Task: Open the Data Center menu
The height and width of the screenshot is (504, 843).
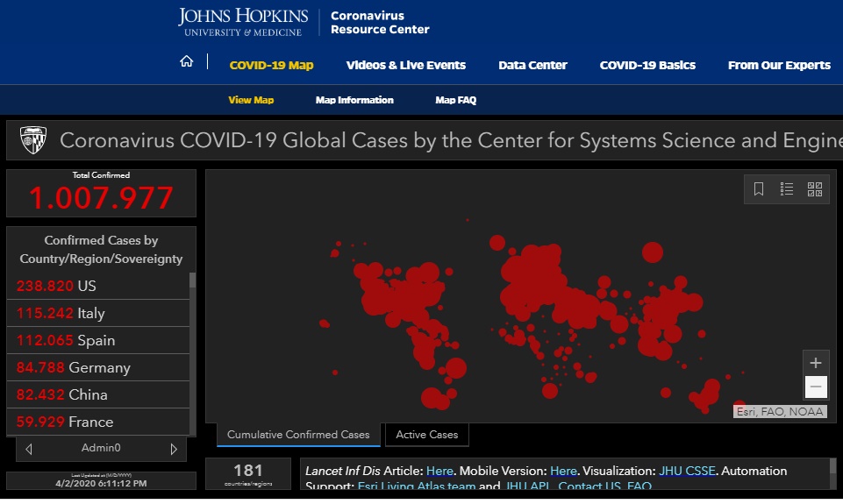Action: coord(532,65)
